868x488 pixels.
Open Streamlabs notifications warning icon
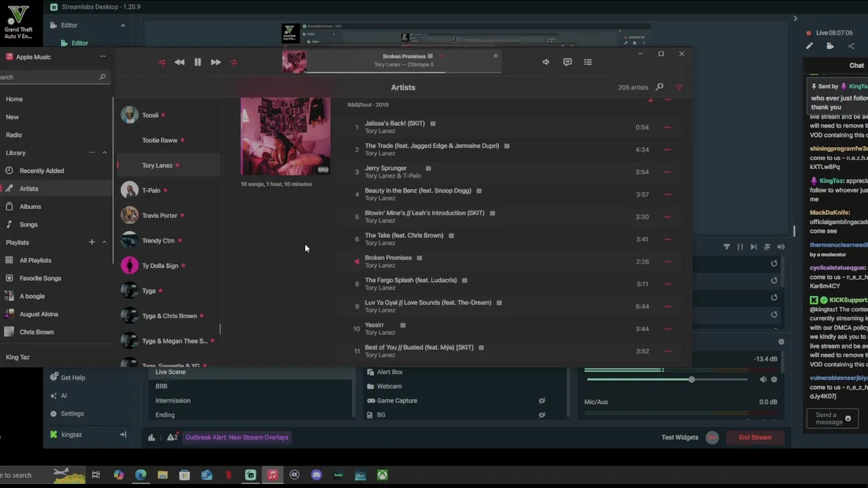[172, 437]
